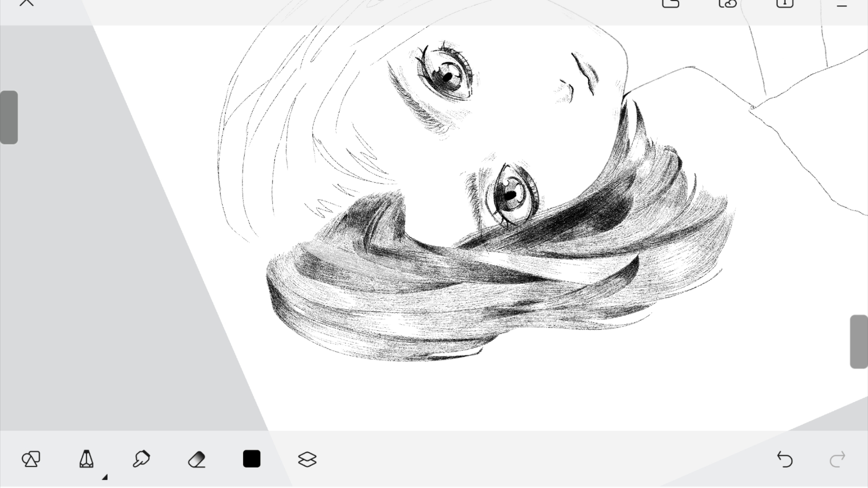Click the dash icon at top right

(x=841, y=5)
